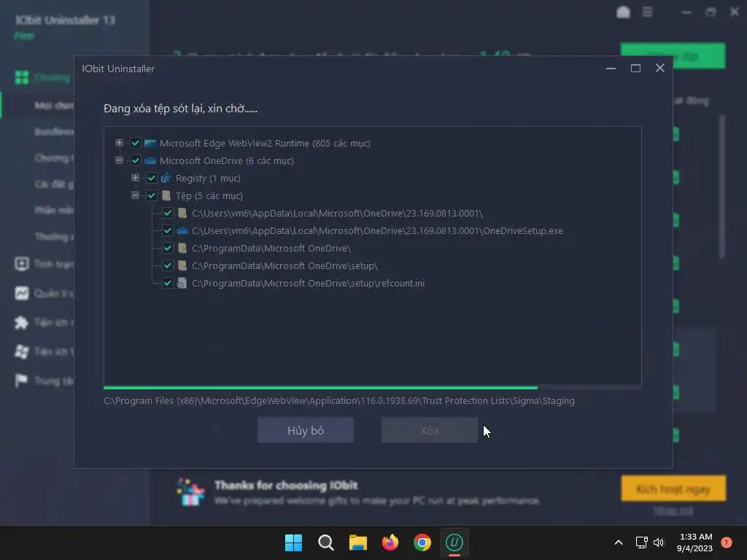Open the toolbox icon in main window header

(x=623, y=12)
